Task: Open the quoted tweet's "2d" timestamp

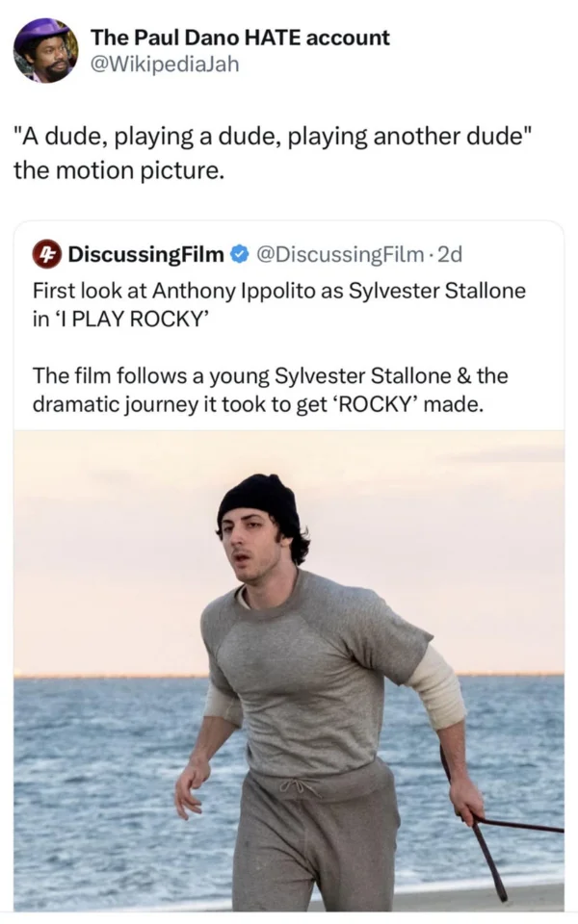Action: 449,255
